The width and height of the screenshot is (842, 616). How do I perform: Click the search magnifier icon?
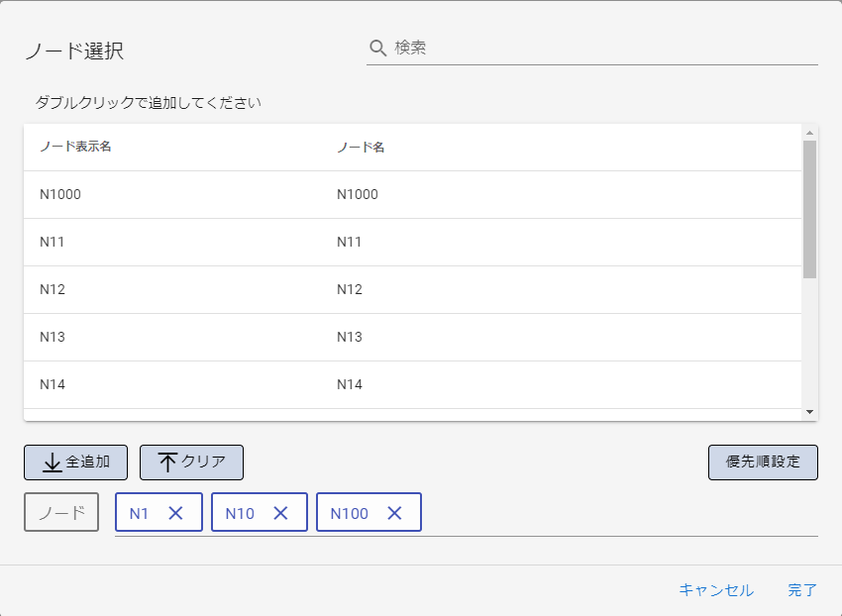[x=377, y=48]
